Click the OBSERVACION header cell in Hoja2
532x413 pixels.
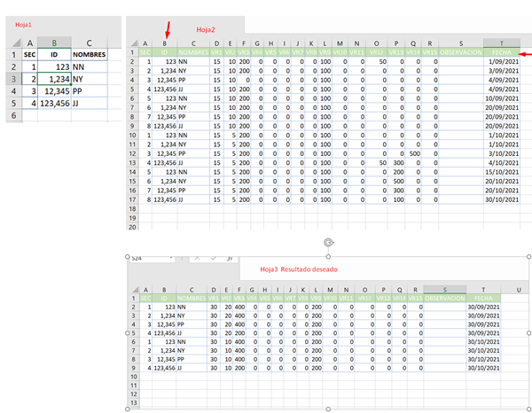(461, 52)
